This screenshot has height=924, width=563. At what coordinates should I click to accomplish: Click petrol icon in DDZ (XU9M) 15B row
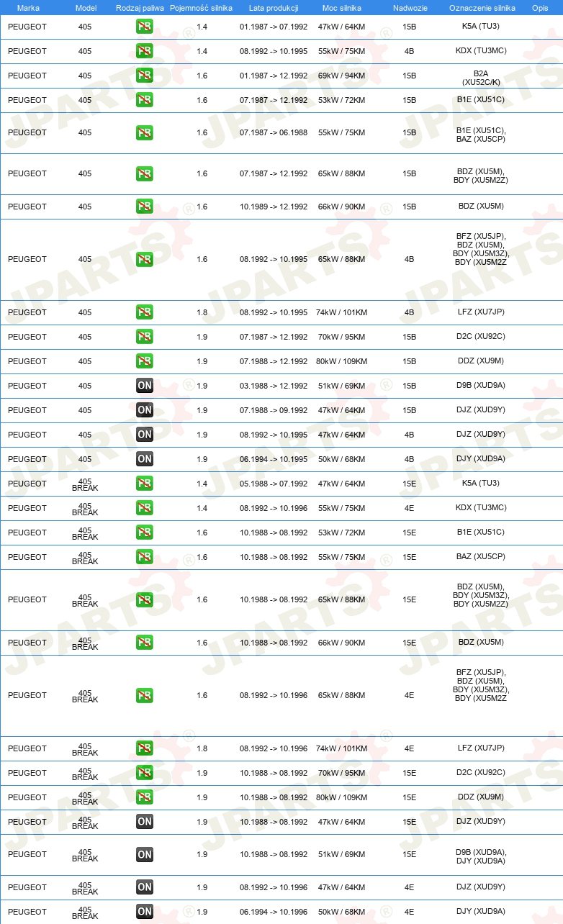click(144, 361)
